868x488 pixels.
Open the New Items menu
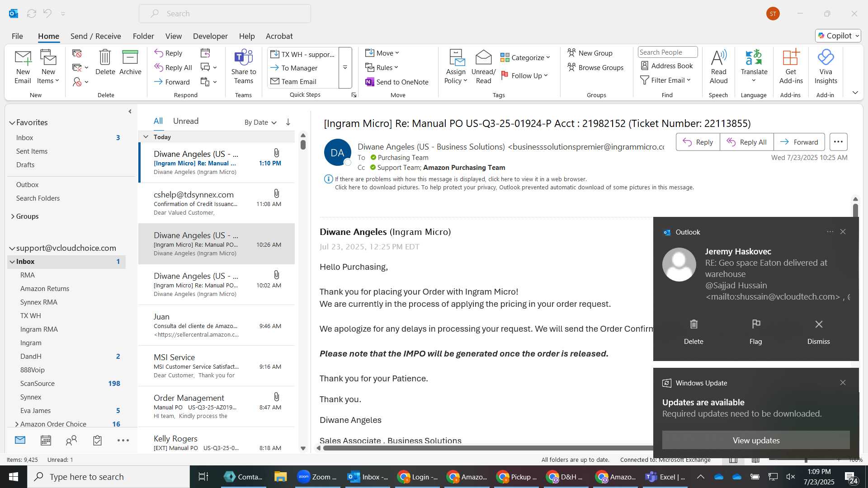coord(48,67)
